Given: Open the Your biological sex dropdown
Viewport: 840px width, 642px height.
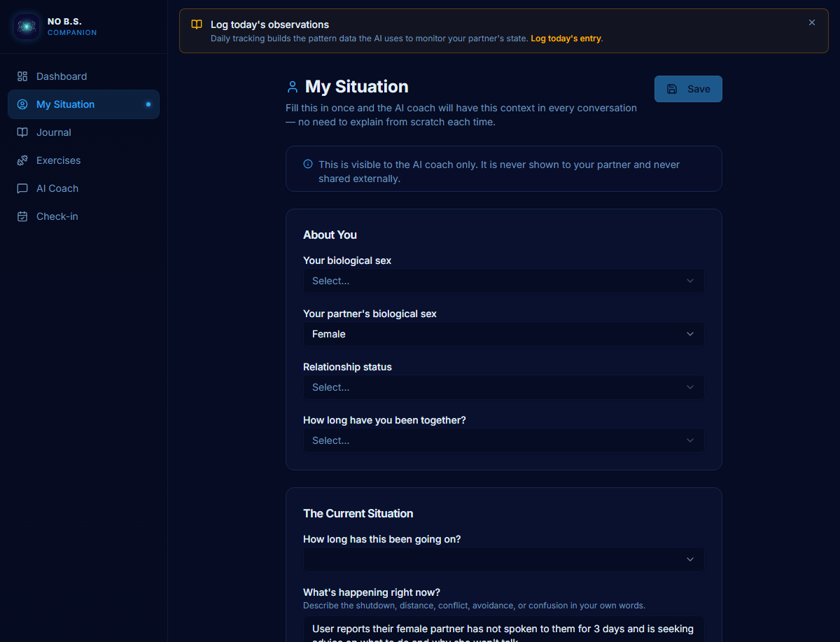Looking at the screenshot, I should coord(503,281).
